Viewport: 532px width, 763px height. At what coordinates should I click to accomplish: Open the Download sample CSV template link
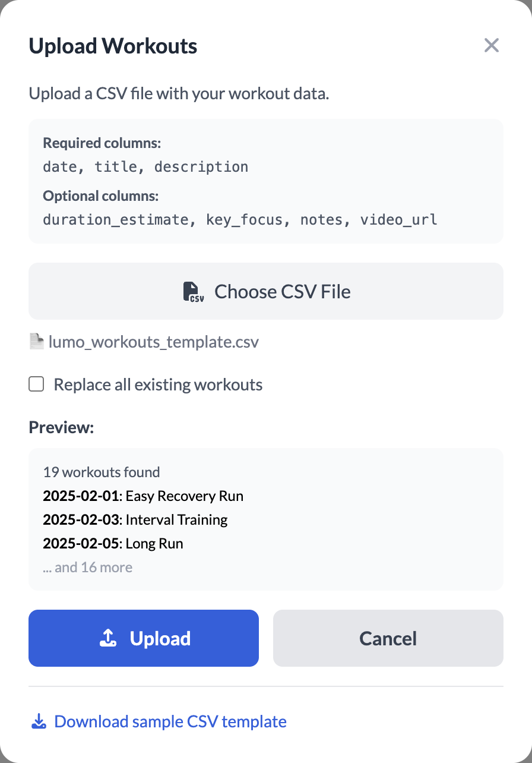tap(170, 721)
